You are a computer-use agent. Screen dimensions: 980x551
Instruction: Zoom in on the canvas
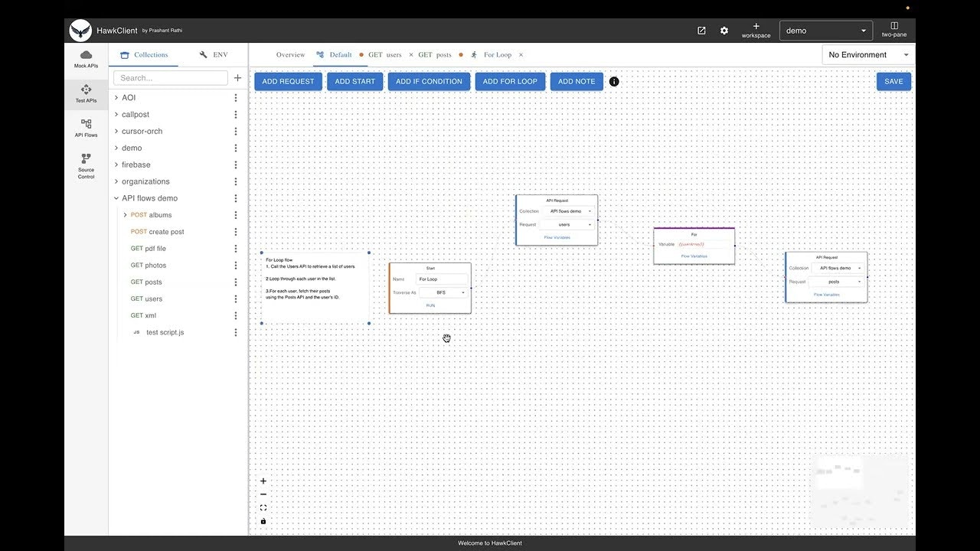(263, 481)
